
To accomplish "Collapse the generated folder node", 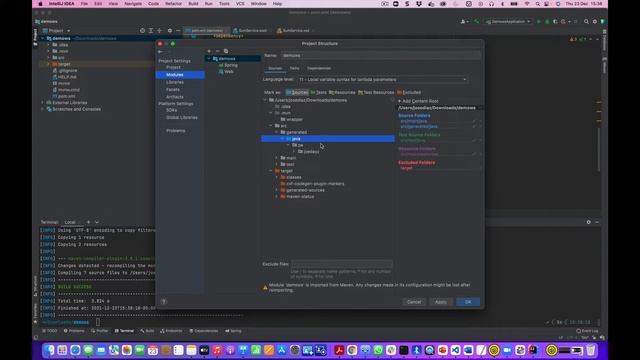I will coord(276,132).
